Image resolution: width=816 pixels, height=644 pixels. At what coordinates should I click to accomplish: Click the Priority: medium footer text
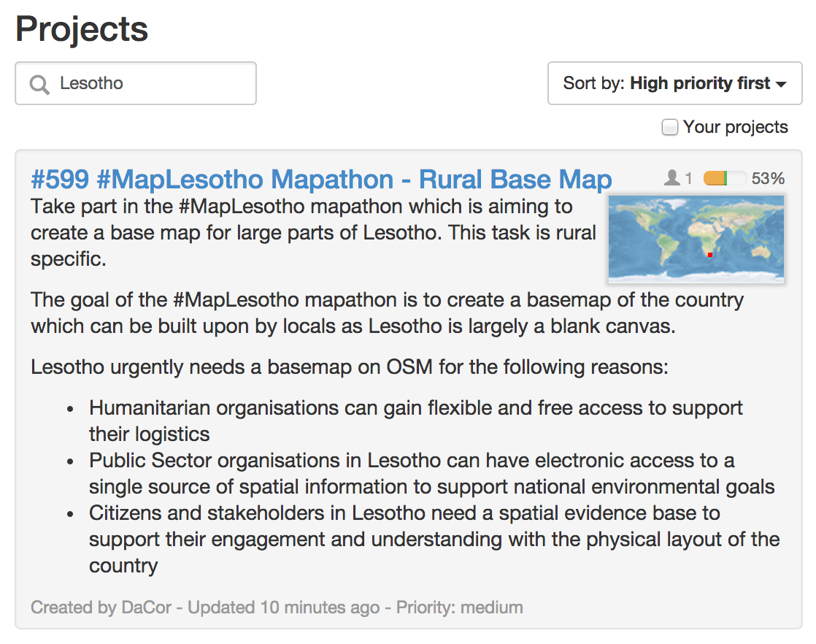(x=460, y=607)
